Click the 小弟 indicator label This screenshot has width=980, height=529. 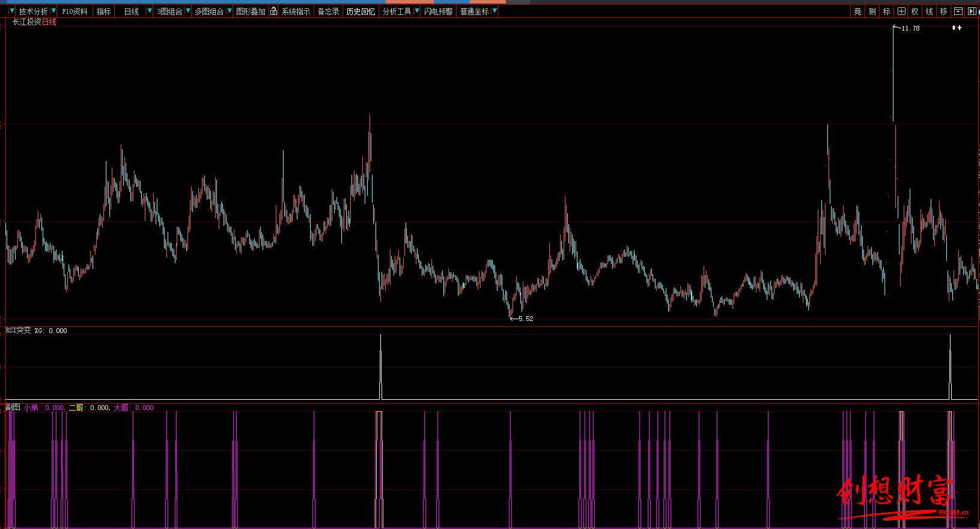32,408
